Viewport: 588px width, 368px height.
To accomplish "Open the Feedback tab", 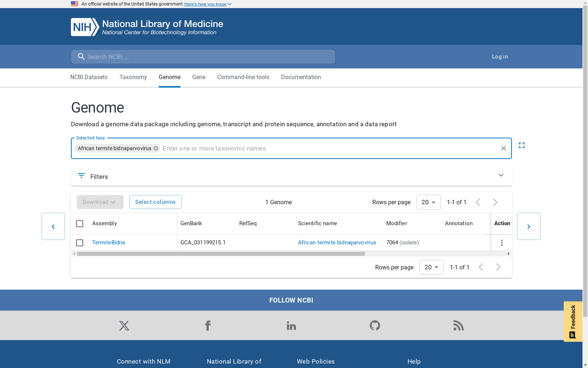I will point(573,322).
